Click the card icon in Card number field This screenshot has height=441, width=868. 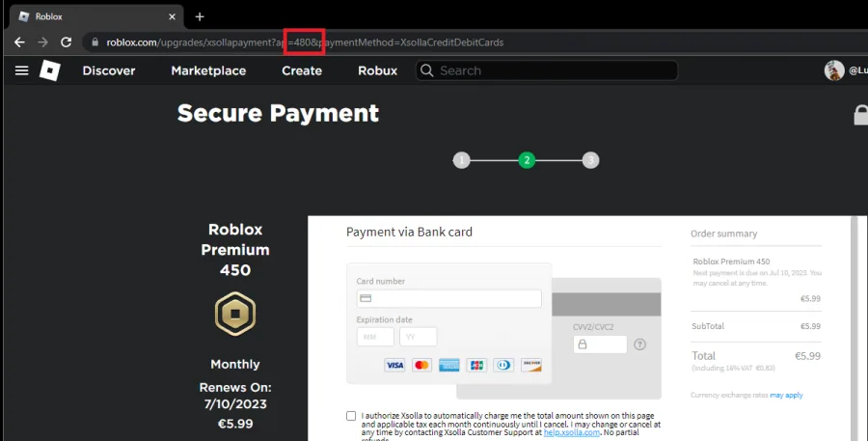366,298
